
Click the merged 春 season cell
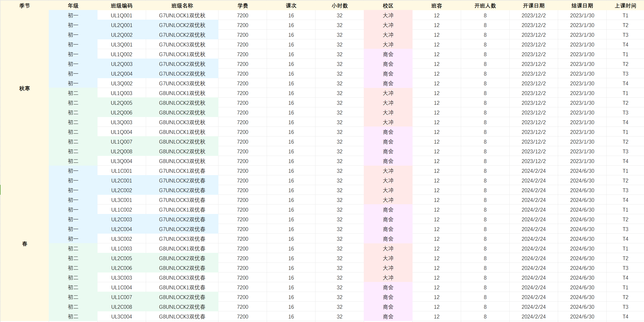click(x=25, y=243)
